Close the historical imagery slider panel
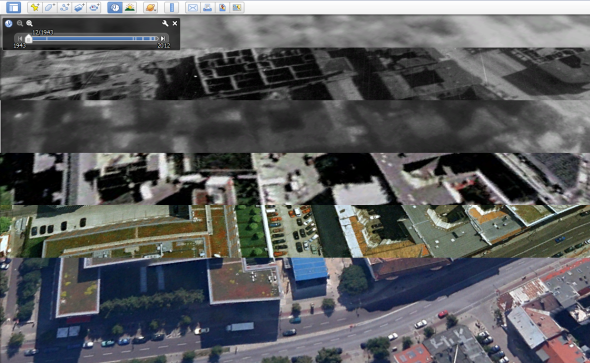Screen dimensions: 590x363 click(x=175, y=23)
